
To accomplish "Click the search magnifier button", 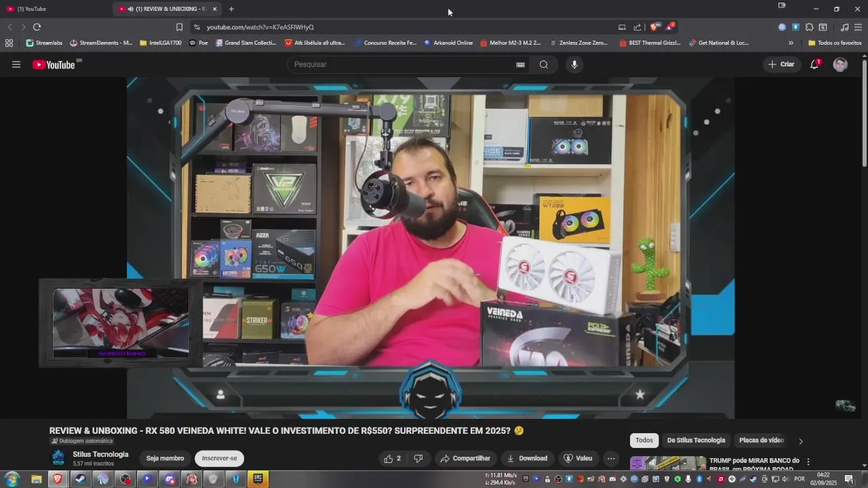I will tap(544, 64).
